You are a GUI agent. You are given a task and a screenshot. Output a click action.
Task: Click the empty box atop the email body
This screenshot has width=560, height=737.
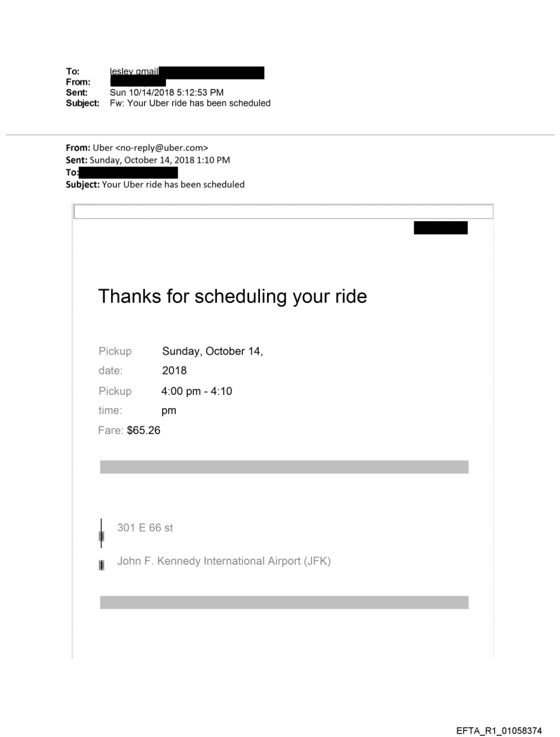(283, 211)
